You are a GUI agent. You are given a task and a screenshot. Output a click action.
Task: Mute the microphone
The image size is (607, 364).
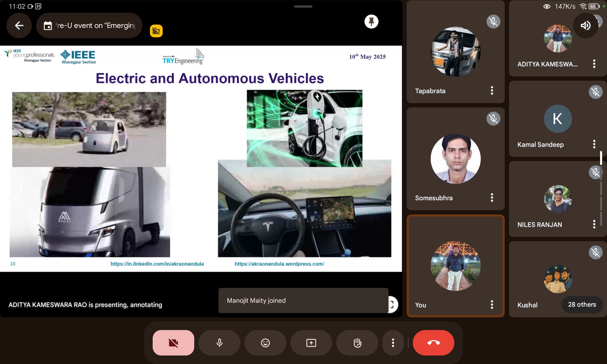tap(219, 343)
